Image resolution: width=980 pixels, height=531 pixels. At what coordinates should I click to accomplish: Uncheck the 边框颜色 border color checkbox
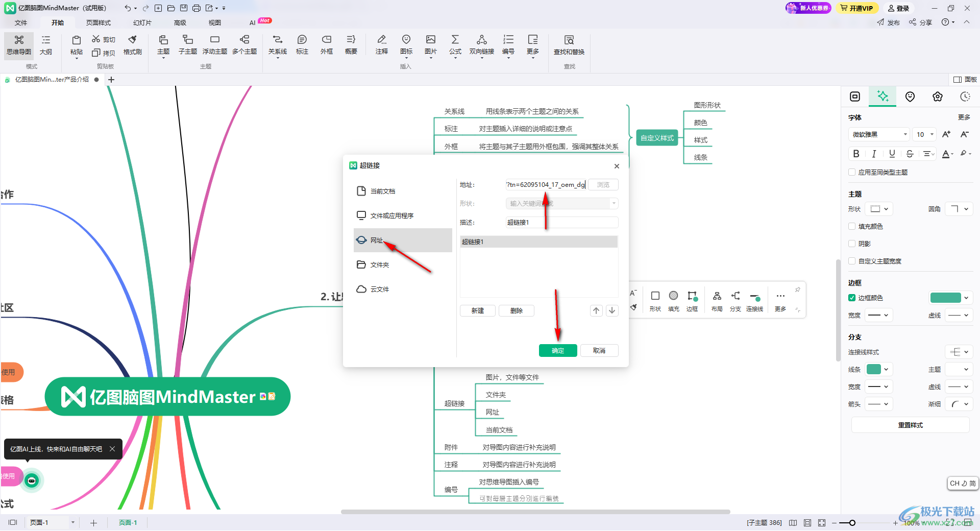pos(852,298)
